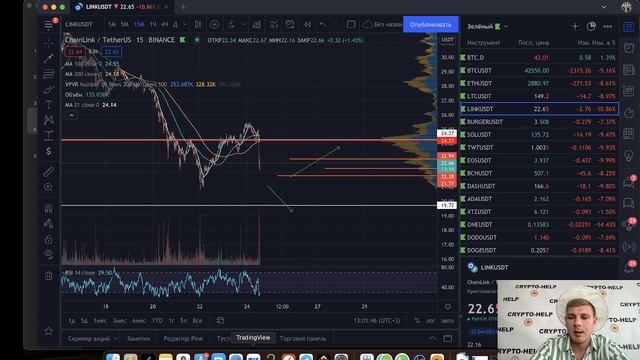The image size is (640, 360).
Task: Click the trash icon to remove drawings
Action: [49, 276]
